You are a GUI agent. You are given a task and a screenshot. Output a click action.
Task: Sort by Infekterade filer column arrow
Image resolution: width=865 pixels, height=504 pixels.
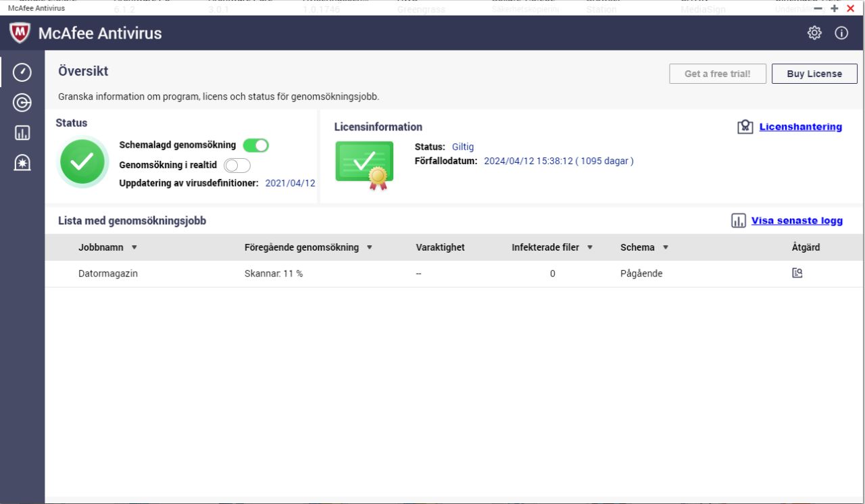click(589, 247)
